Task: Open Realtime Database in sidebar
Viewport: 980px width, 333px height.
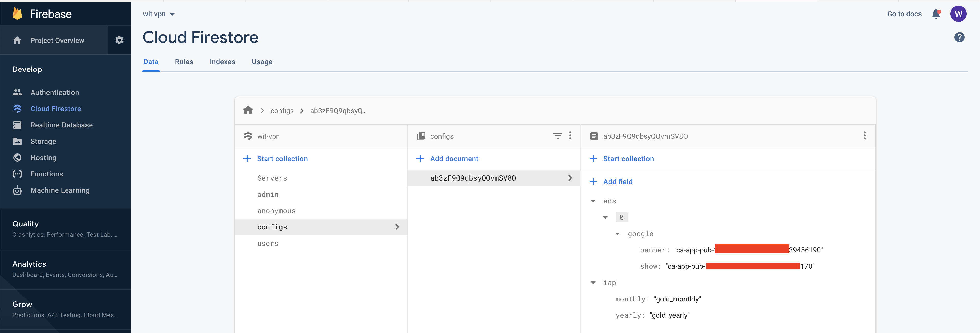Action: pos(62,125)
